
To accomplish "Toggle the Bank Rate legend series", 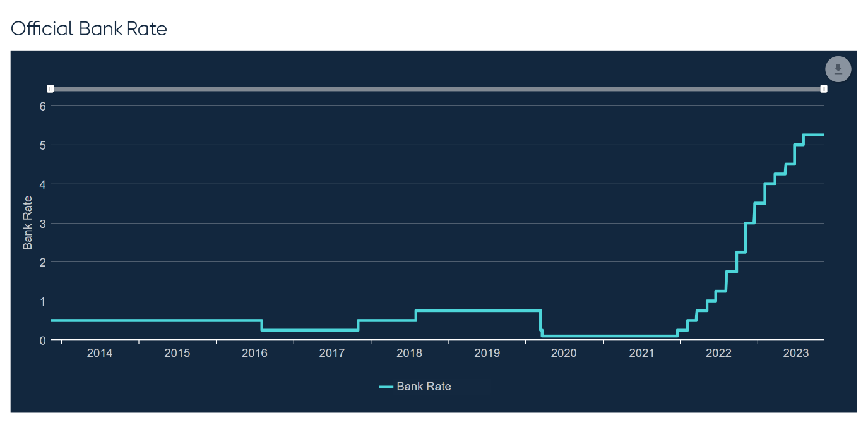I will click(415, 387).
